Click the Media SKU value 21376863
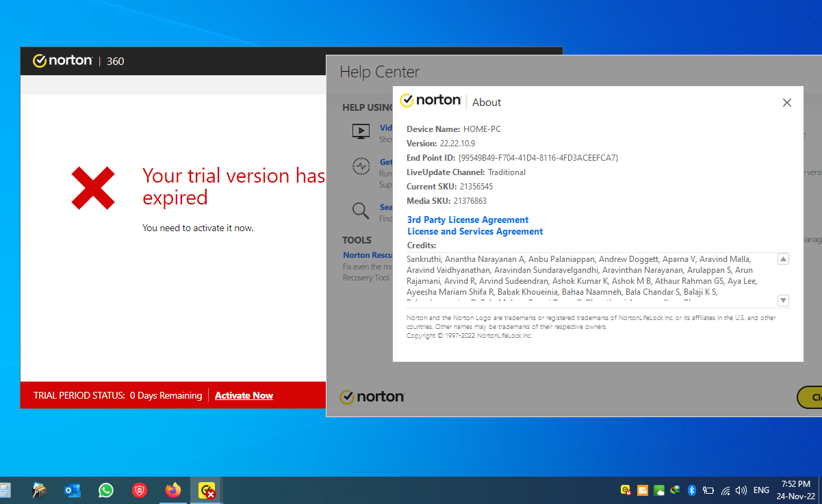822x504 pixels. click(470, 201)
